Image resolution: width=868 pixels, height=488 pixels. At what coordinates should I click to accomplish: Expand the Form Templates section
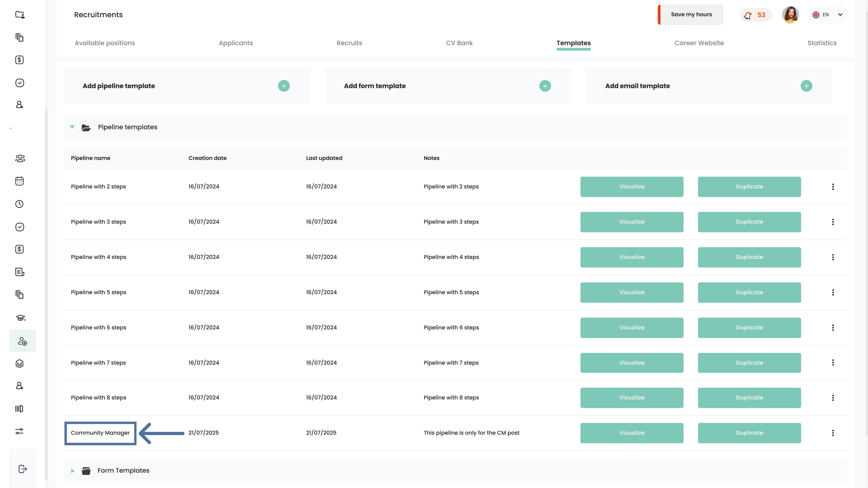click(72, 471)
